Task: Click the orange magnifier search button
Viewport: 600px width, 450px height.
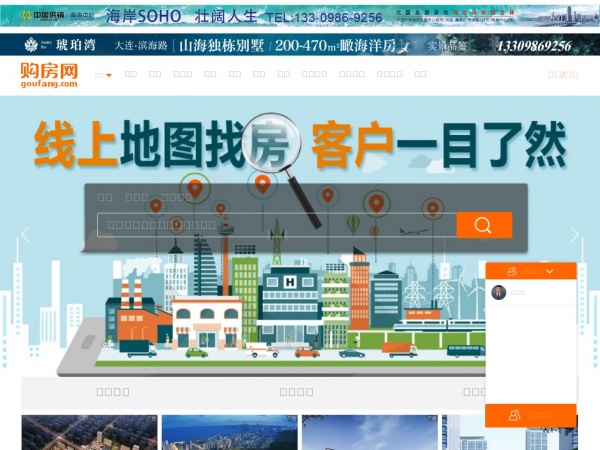Action: click(x=484, y=225)
